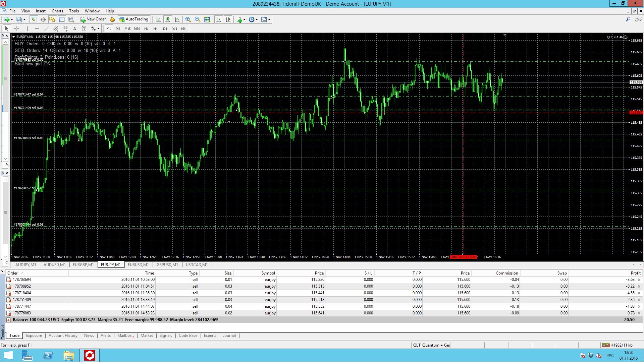644x362 pixels.
Task: Draw a trendline
Action: point(46,28)
